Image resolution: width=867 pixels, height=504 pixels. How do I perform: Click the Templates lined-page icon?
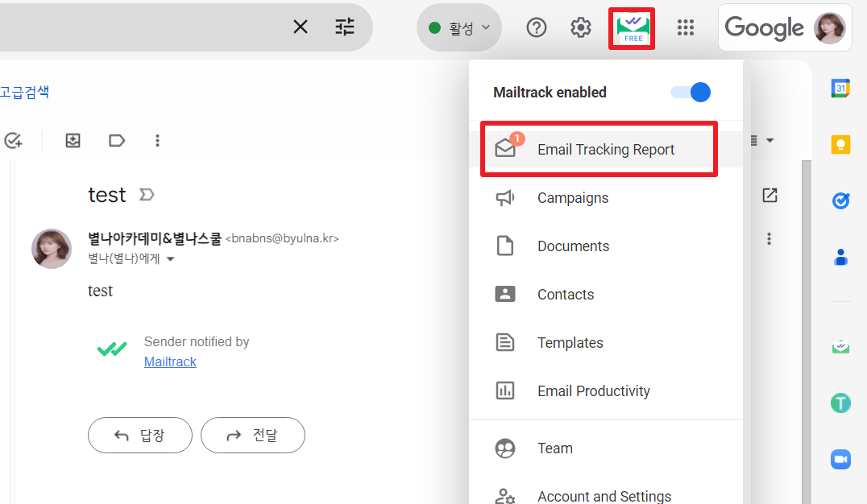pyautogui.click(x=505, y=343)
